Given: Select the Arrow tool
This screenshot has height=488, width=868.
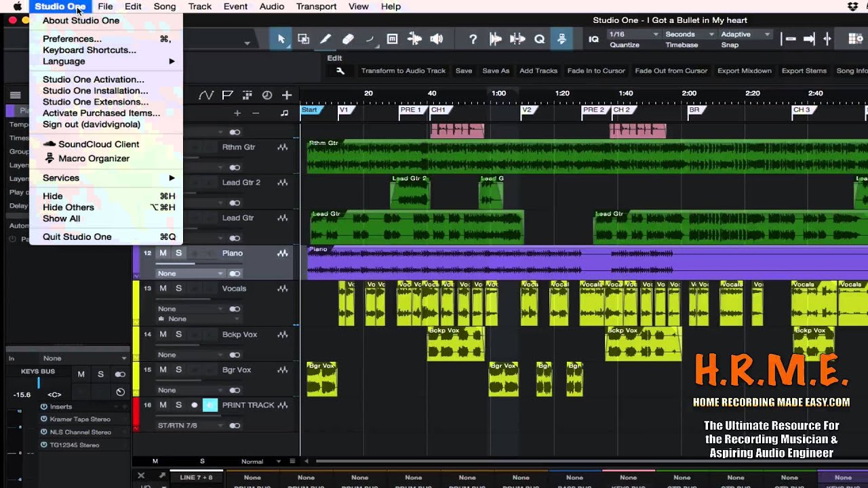Looking at the screenshot, I should (281, 39).
